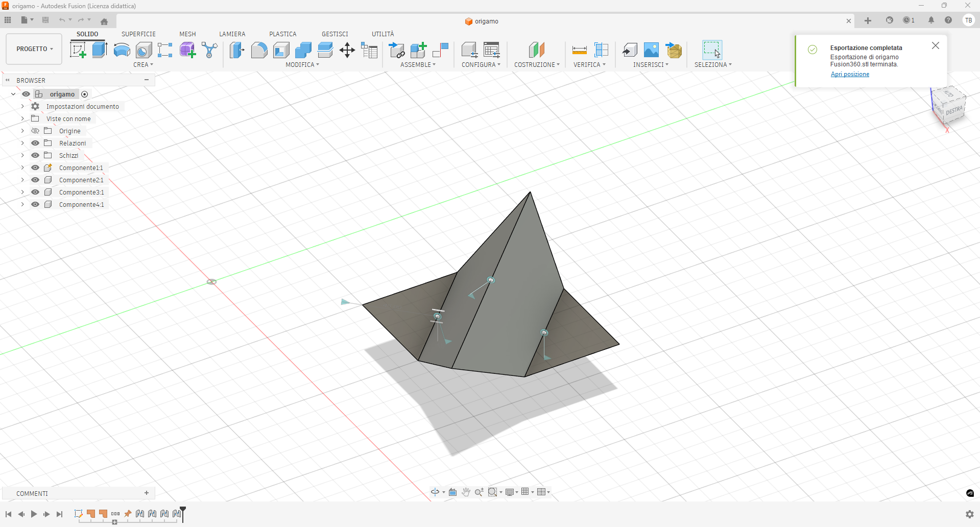The width and height of the screenshot is (980, 527).
Task: Expand the Componente1:1 tree node
Action: coord(22,167)
